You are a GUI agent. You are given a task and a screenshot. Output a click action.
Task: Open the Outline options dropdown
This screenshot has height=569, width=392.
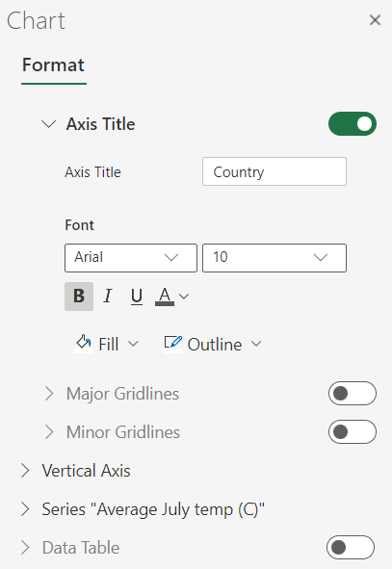pyautogui.click(x=256, y=344)
